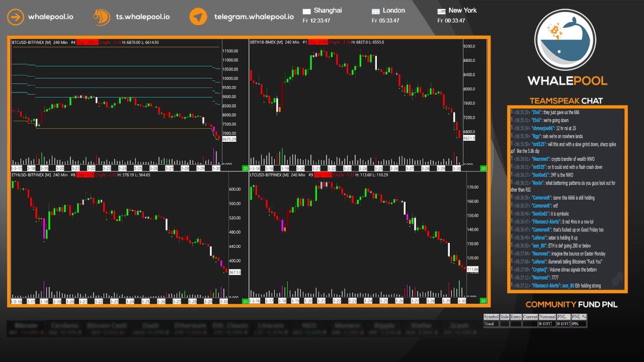Click the Symbol column header
Screen dimensions: 644x362
491,317
